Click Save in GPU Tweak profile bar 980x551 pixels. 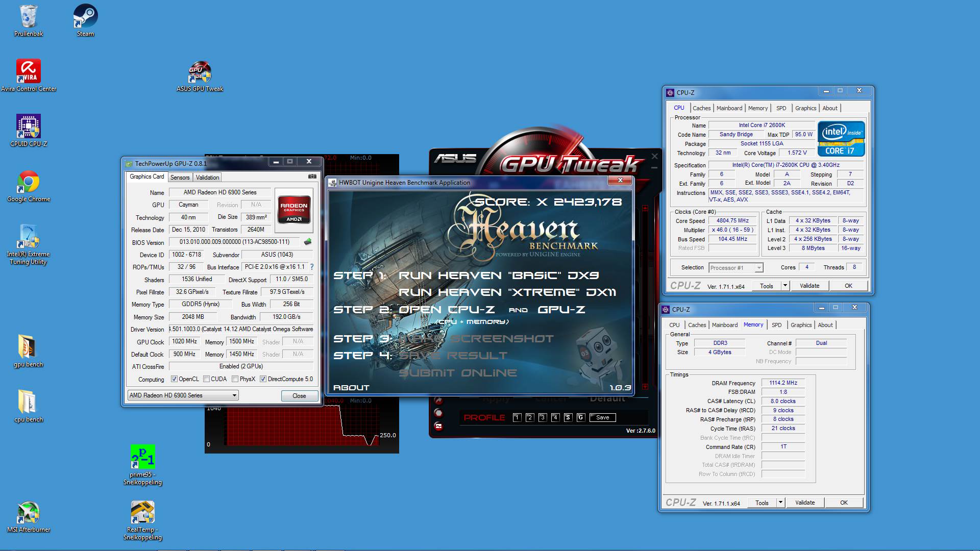coord(603,417)
